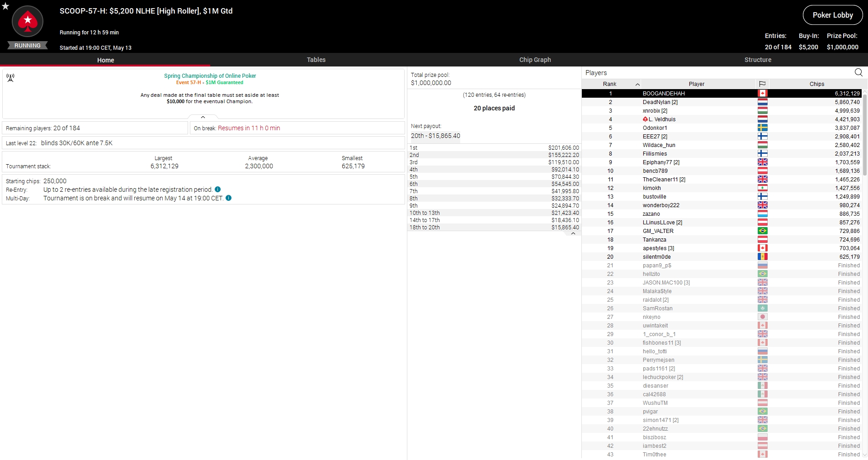
Task: Click the red spade beside L. Veldhuis
Action: pyautogui.click(x=645, y=119)
